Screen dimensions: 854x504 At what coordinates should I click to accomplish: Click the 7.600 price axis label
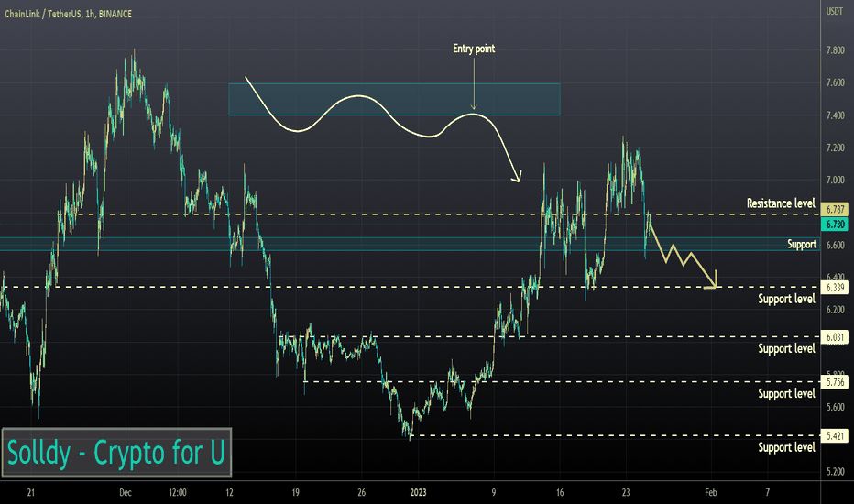pyautogui.click(x=835, y=82)
